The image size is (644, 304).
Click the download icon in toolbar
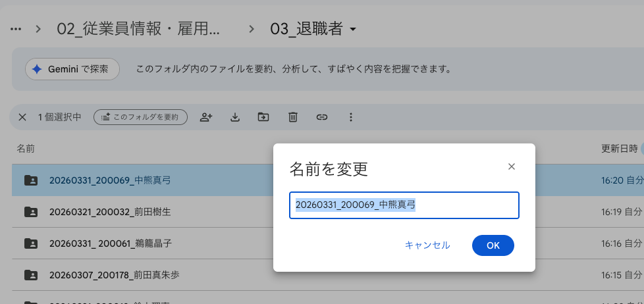point(234,117)
